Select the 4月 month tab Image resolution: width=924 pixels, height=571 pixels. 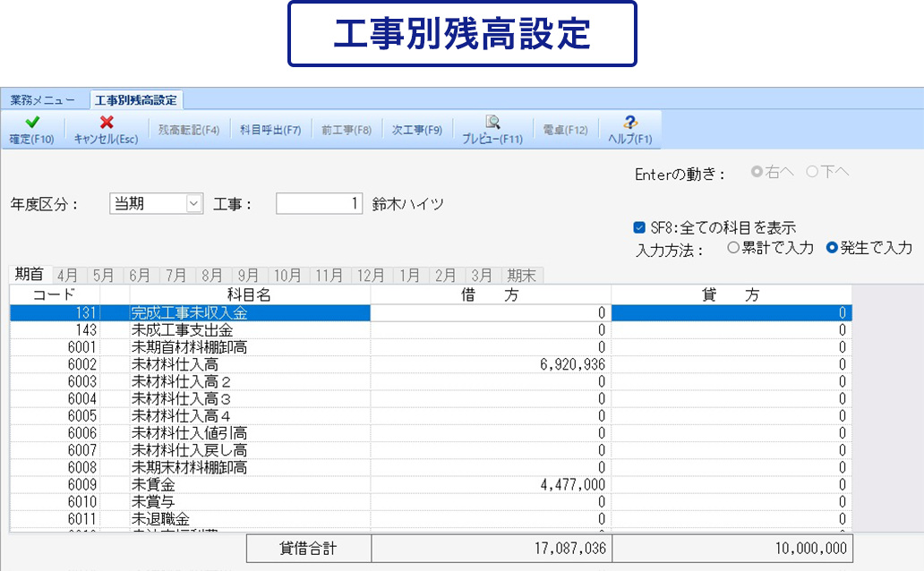70,275
